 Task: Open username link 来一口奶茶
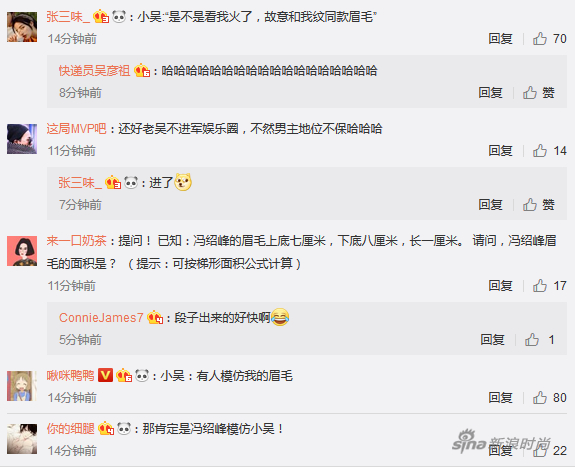[x=76, y=241]
